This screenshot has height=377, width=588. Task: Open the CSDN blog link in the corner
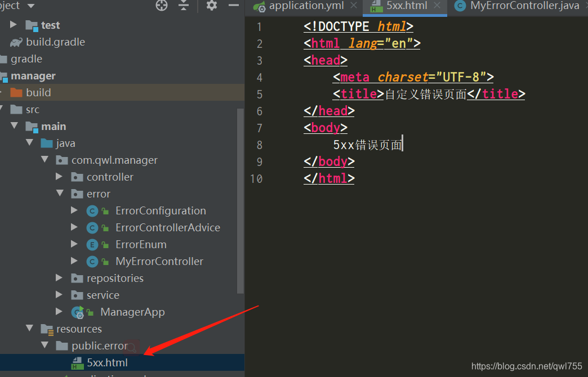(526, 366)
